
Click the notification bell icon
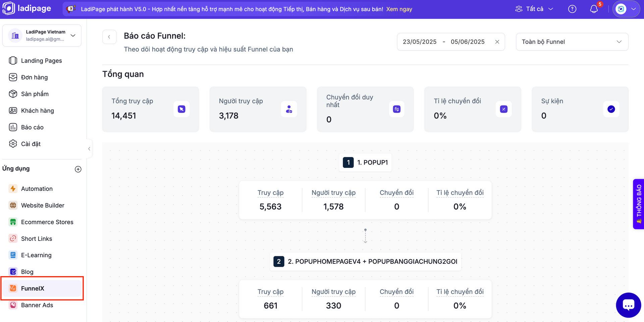(x=594, y=9)
